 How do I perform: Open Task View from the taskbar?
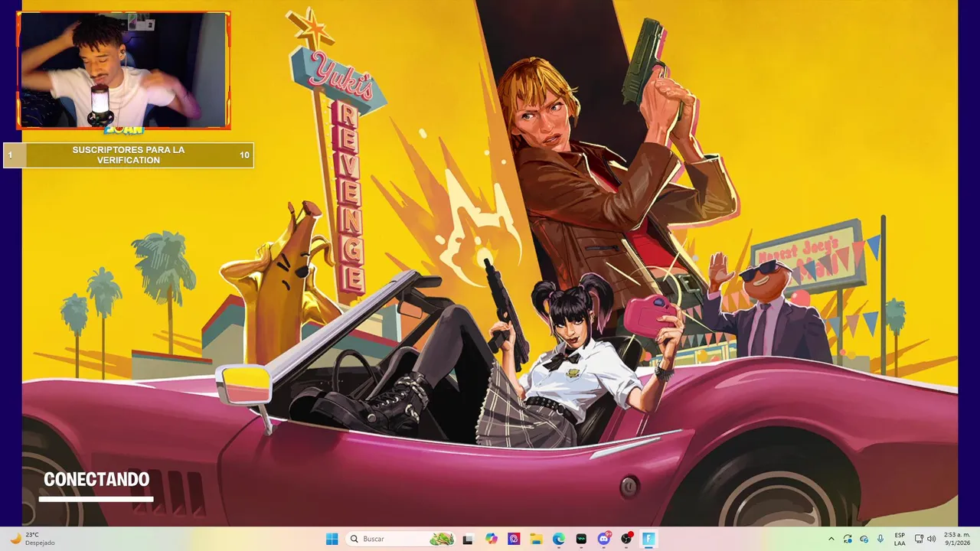click(x=468, y=539)
